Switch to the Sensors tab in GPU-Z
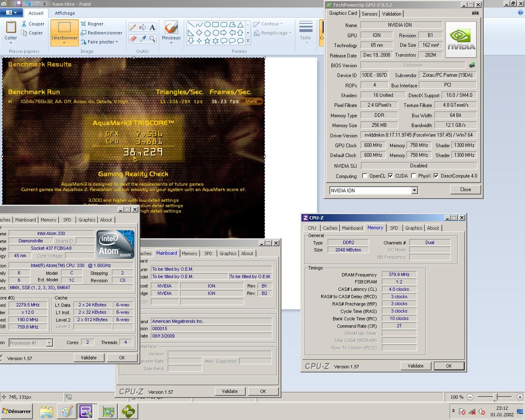 (x=370, y=14)
